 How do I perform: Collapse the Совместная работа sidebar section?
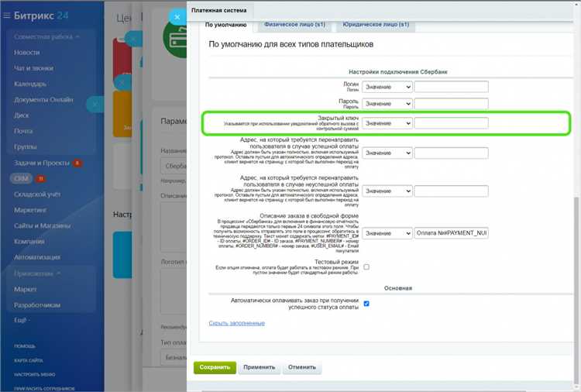pyautogui.click(x=46, y=37)
